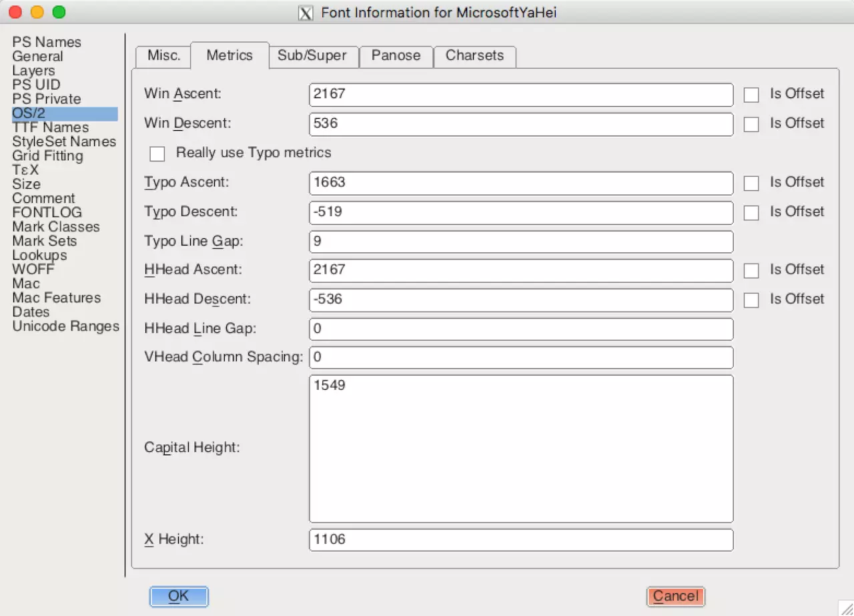
Task: Open the Unicode Ranges section
Action: (65, 326)
